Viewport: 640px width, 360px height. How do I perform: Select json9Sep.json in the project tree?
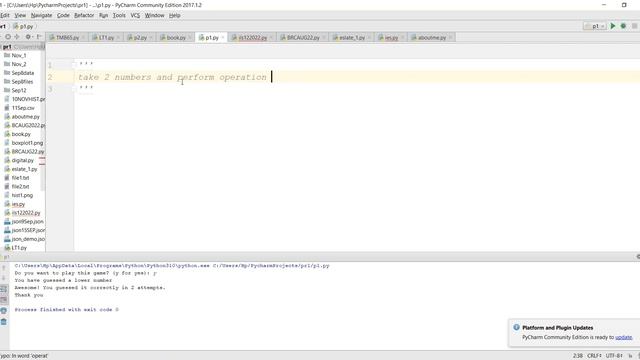tap(27, 222)
